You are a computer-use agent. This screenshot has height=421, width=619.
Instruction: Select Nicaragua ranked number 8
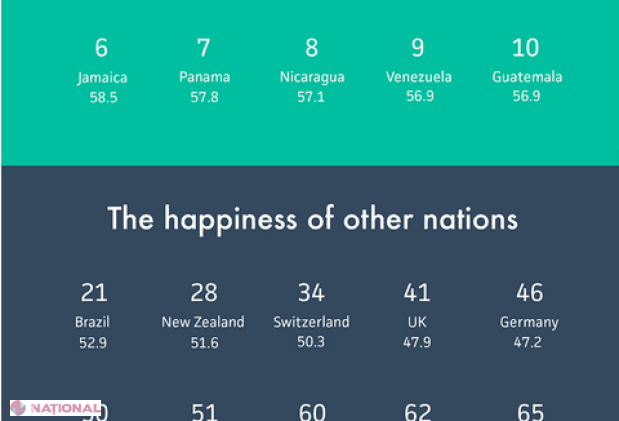(312, 71)
